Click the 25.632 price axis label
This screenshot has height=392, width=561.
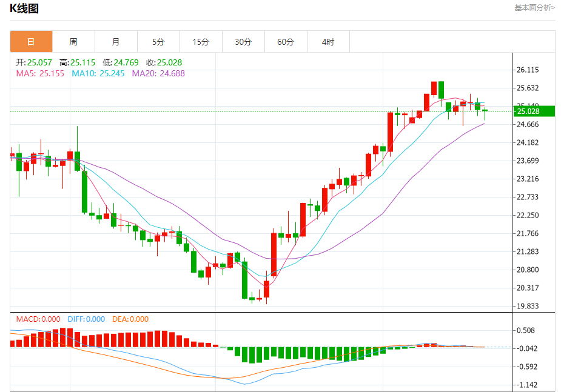coord(528,88)
